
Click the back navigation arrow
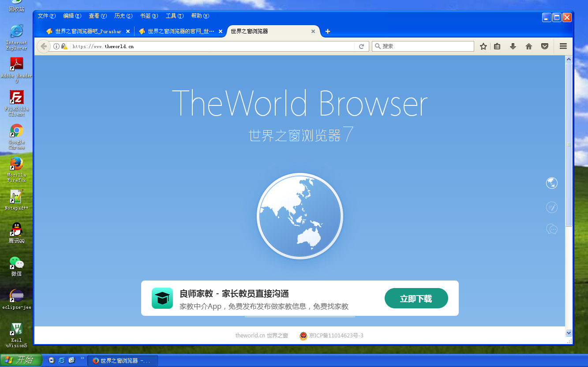(43, 46)
